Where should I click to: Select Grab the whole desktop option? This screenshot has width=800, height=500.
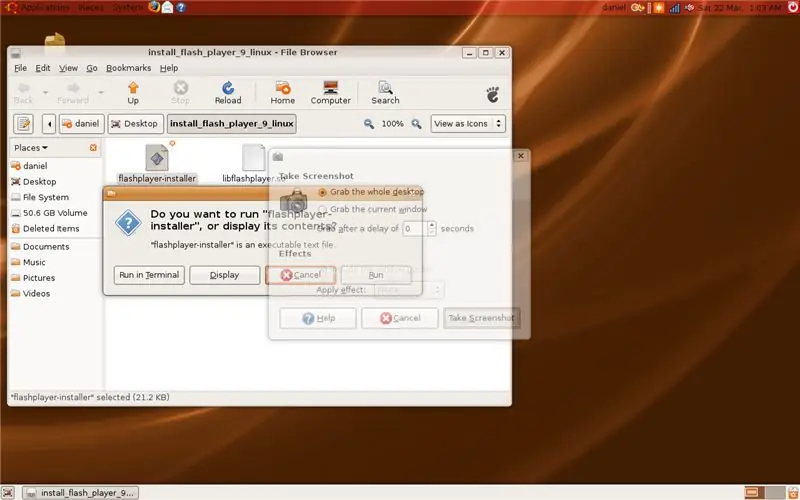371,192
